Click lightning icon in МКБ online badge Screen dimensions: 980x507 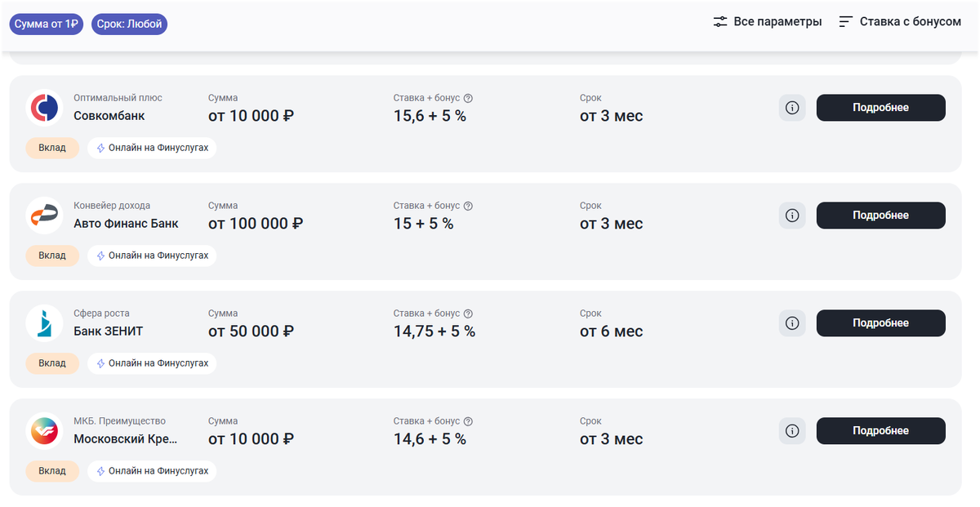[x=101, y=471]
